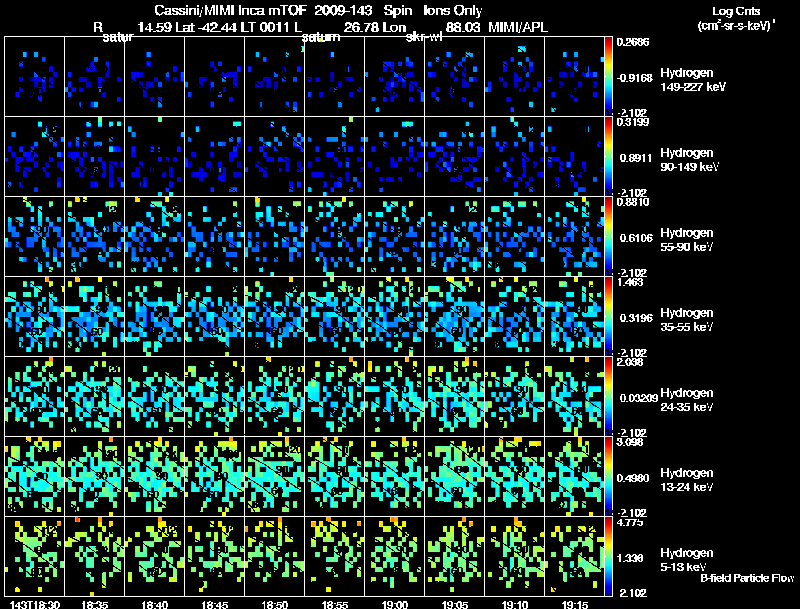Click the '-0.9168' color scale value

634,78
